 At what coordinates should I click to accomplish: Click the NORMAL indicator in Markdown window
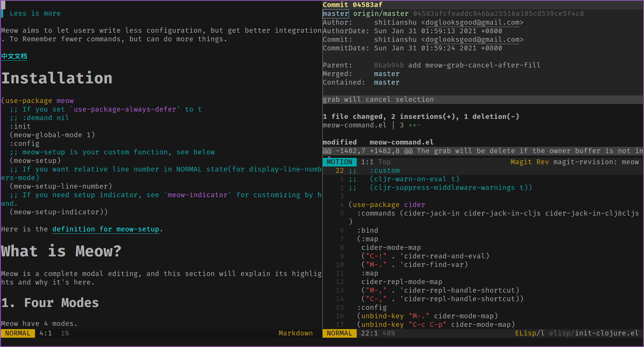[x=18, y=333]
